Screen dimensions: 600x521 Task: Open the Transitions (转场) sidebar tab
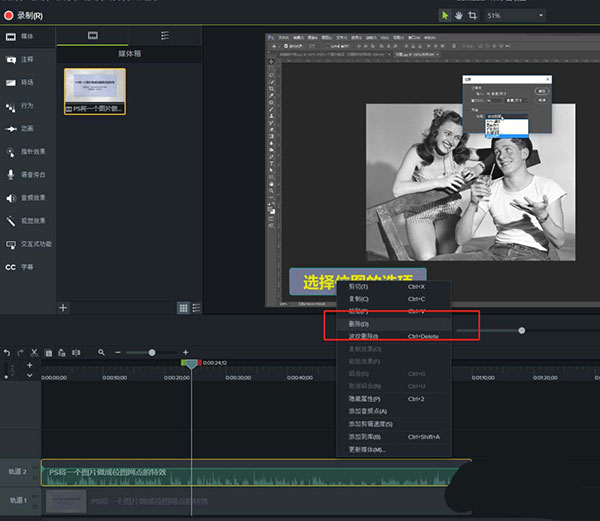tap(26, 82)
